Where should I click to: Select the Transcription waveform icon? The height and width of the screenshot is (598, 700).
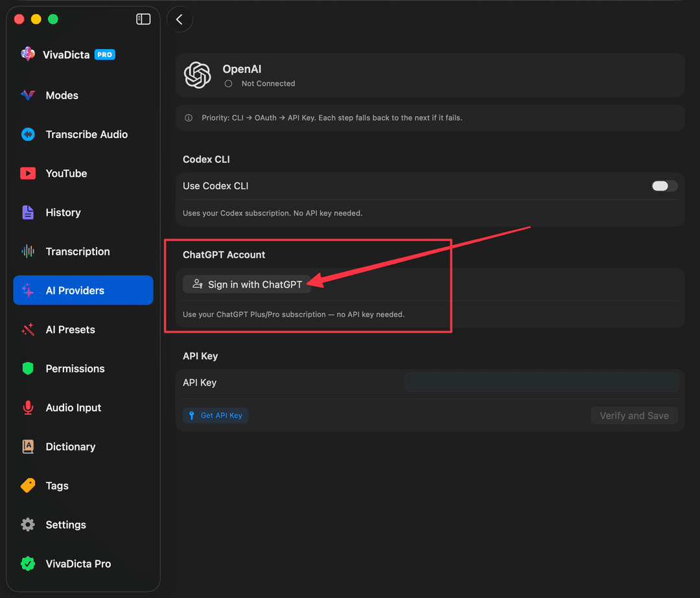pos(27,251)
